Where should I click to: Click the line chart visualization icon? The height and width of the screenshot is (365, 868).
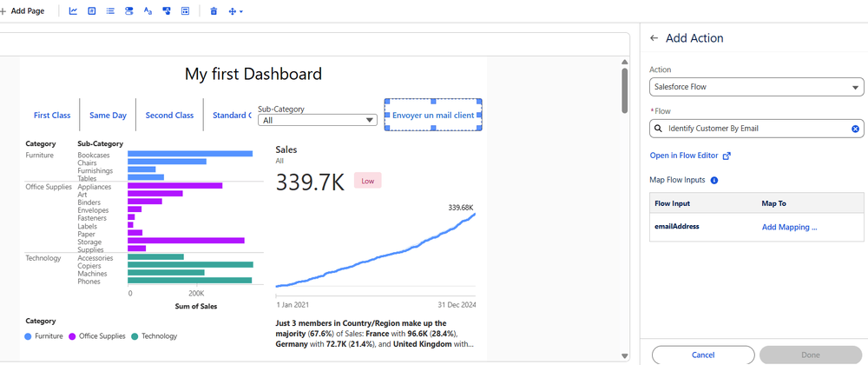click(73, 11)
